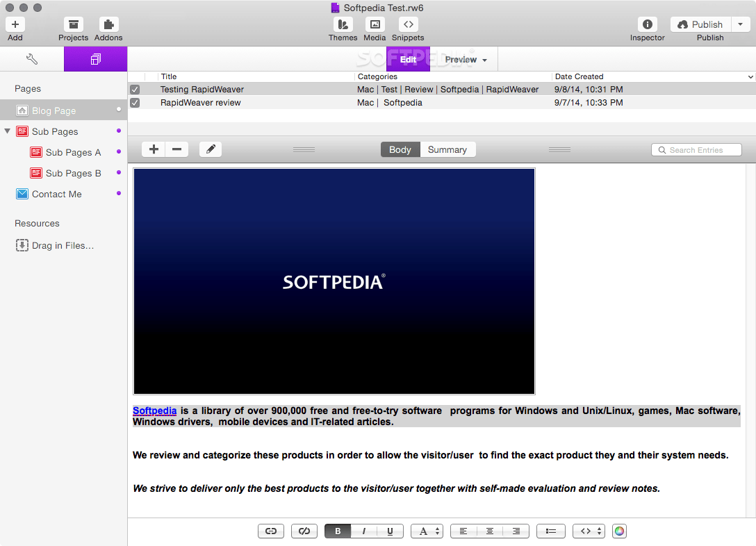This screenshot has width=756, height=546.
Task: Select Sub Pages A in the sidebar
Action: (73, 152)
